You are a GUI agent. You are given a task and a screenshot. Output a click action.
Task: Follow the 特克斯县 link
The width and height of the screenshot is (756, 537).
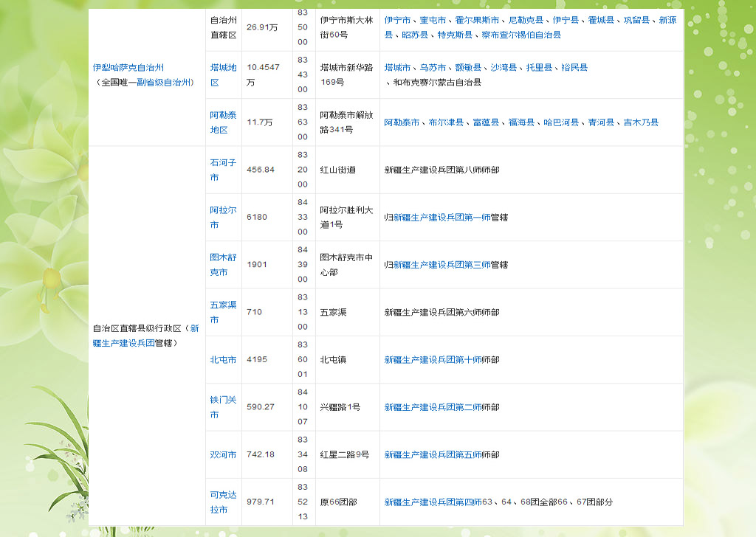click(455, 35)
